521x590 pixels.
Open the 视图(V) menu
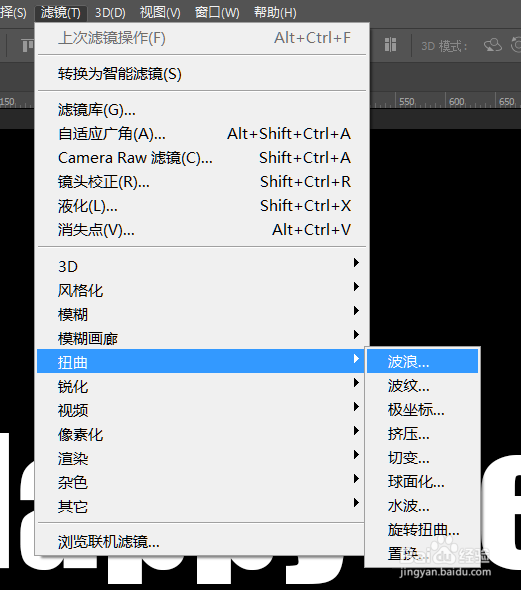(x=160, y=13)
